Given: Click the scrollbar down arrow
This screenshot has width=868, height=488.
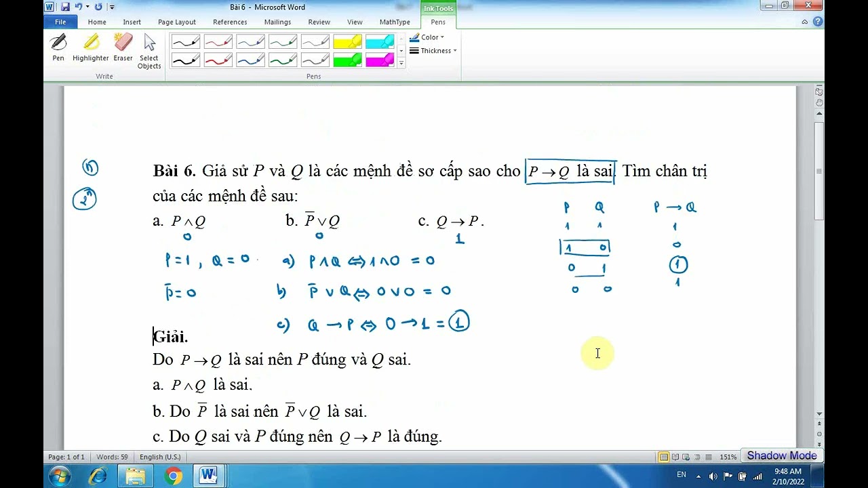Looking at the screenshot, I should pos(819,413).
